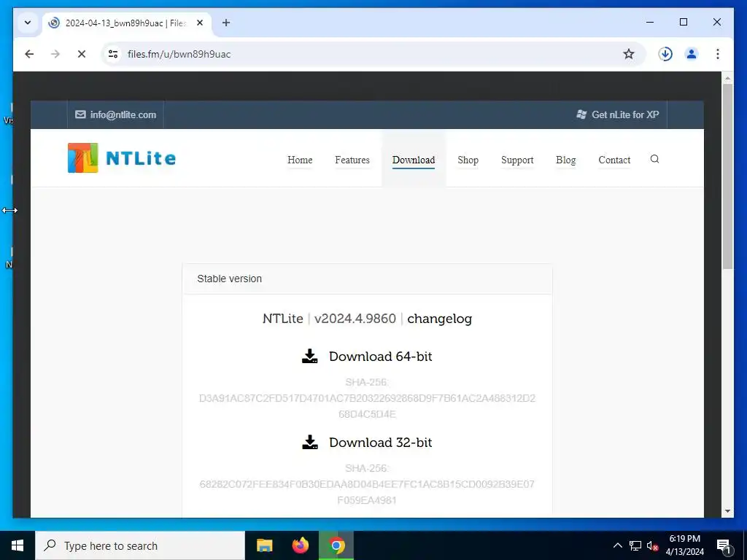Click the taskbar search box
747x560 pixels.
140,545
